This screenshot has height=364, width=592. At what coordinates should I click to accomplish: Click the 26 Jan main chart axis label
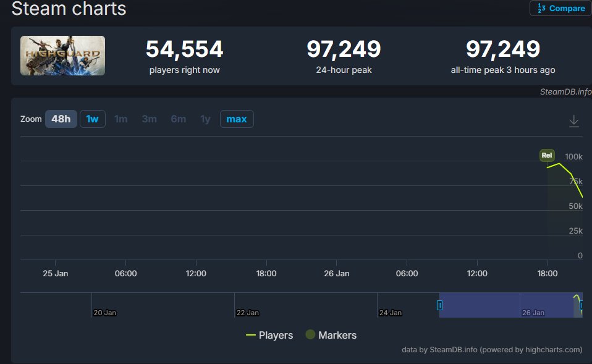336,273
